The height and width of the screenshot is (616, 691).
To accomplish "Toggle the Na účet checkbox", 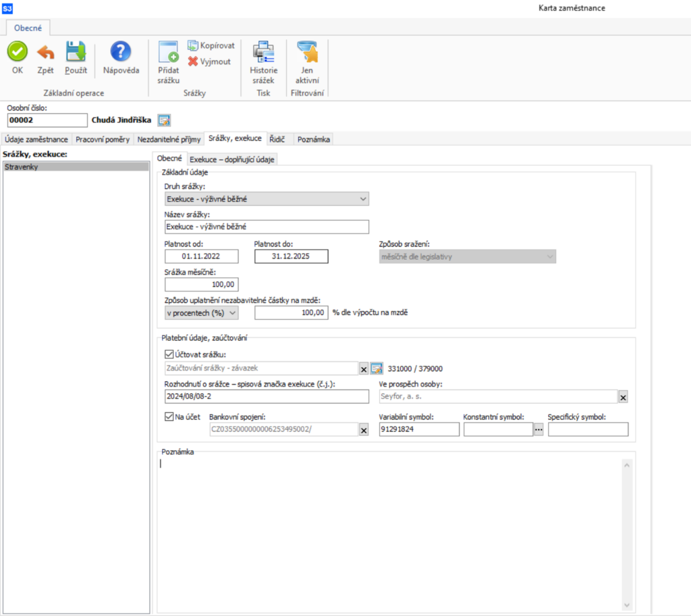I will (169, 416).
